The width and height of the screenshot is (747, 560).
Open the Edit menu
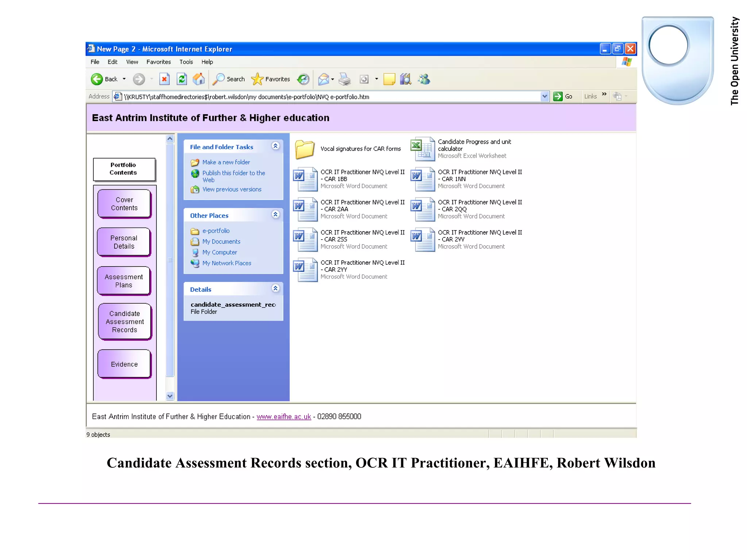pyautogui.click(x=112, y=62)
